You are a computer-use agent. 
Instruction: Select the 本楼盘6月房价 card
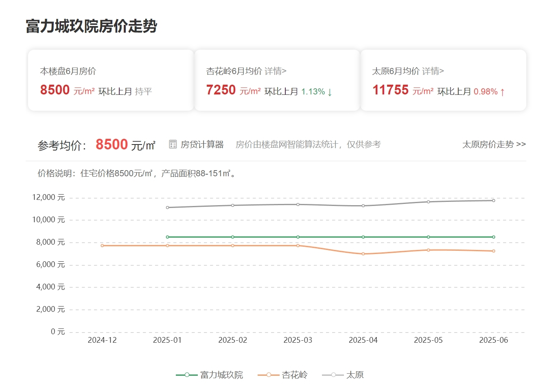[111, 80]
